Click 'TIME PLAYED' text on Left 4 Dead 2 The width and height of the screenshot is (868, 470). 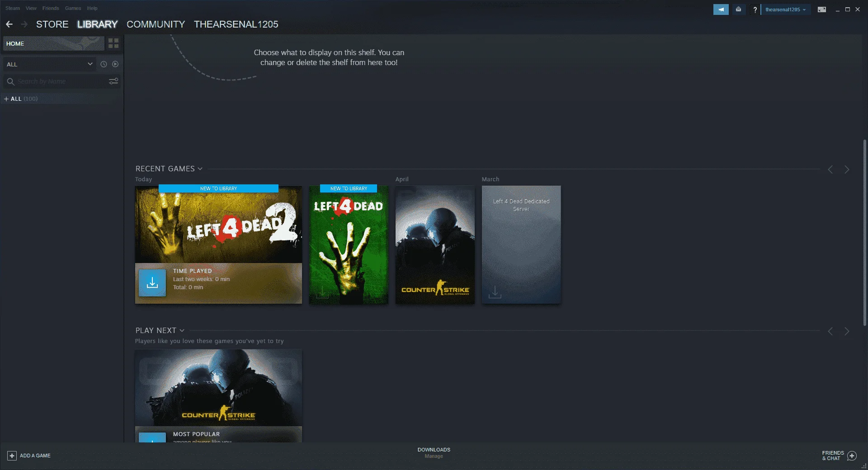192,271
